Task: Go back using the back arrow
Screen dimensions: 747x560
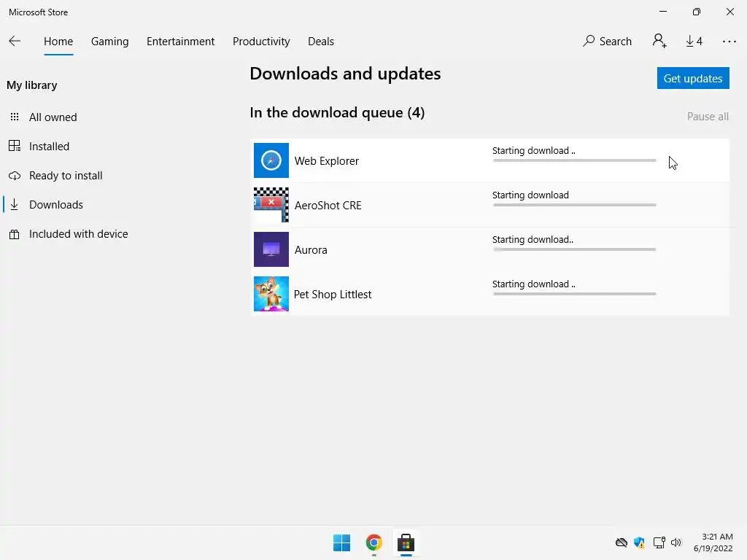Action: coord(15,41)
